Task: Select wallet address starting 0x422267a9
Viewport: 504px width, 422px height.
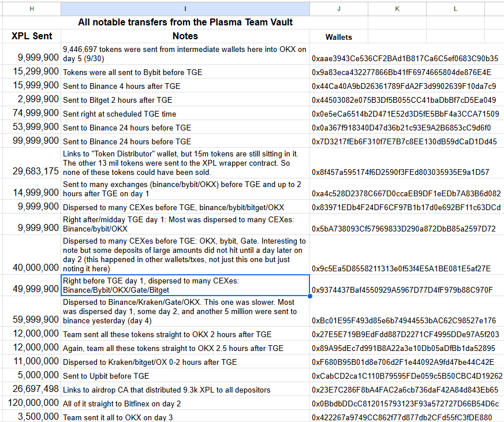Action: [402, 417]
